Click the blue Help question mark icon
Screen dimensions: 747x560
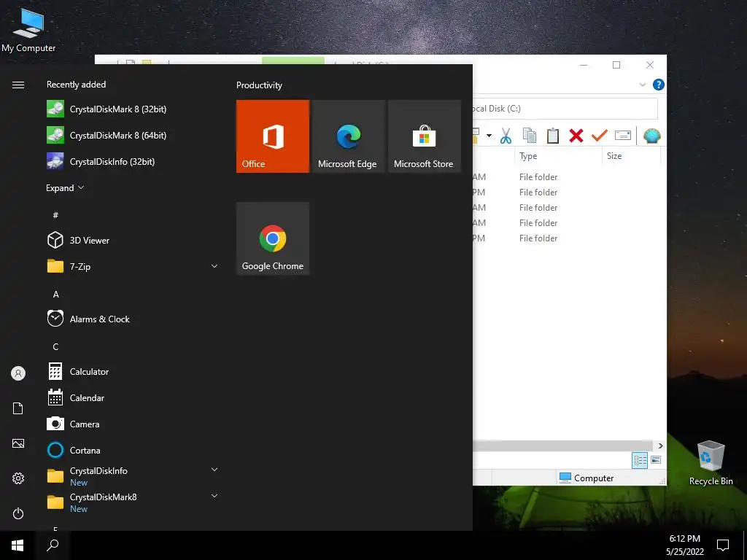click(659, 85)
